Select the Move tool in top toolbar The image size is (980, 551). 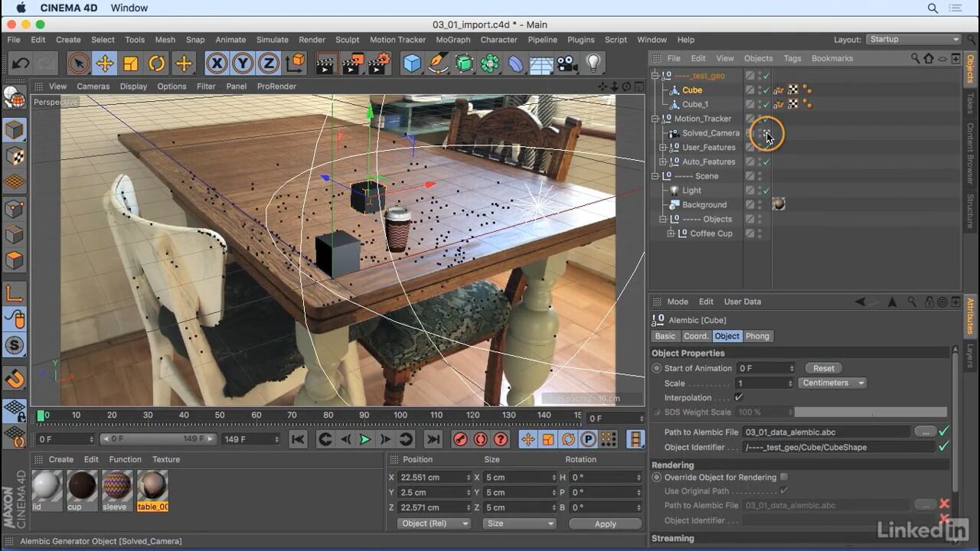pos(105,64)
